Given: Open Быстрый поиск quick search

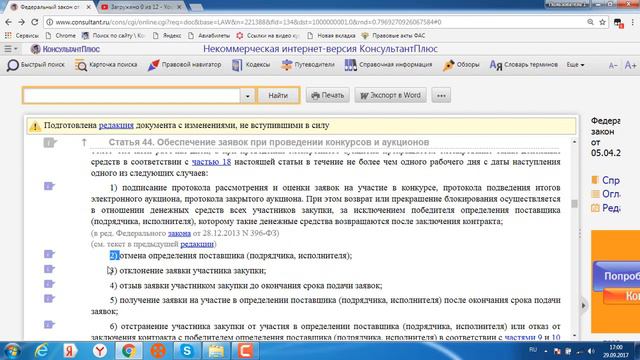Looking at the screenshot, I should pyautogui.click(x=36, y=65).
